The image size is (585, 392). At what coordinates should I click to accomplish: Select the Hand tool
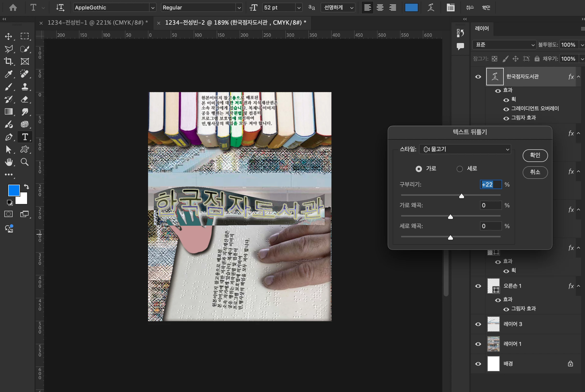coord(8,162)
